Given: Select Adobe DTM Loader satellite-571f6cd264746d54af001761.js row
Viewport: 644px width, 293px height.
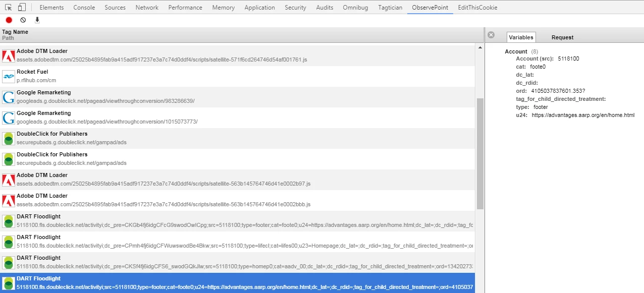Looking at the screenshot, I should pyautogui.click(x=238, y=55).
